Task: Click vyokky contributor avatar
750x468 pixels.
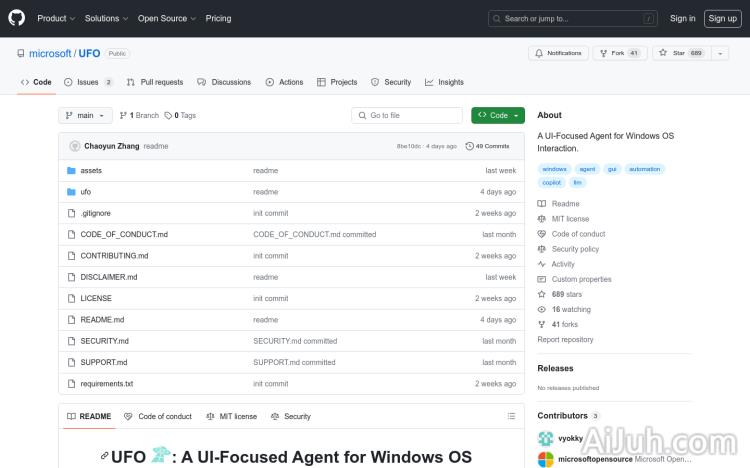Action: point(546,438)
